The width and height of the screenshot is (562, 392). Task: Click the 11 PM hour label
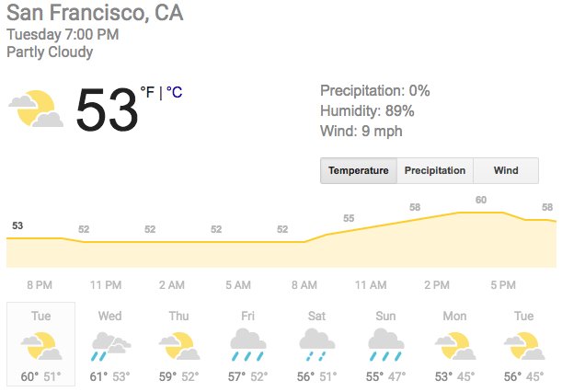pos(106,285)
